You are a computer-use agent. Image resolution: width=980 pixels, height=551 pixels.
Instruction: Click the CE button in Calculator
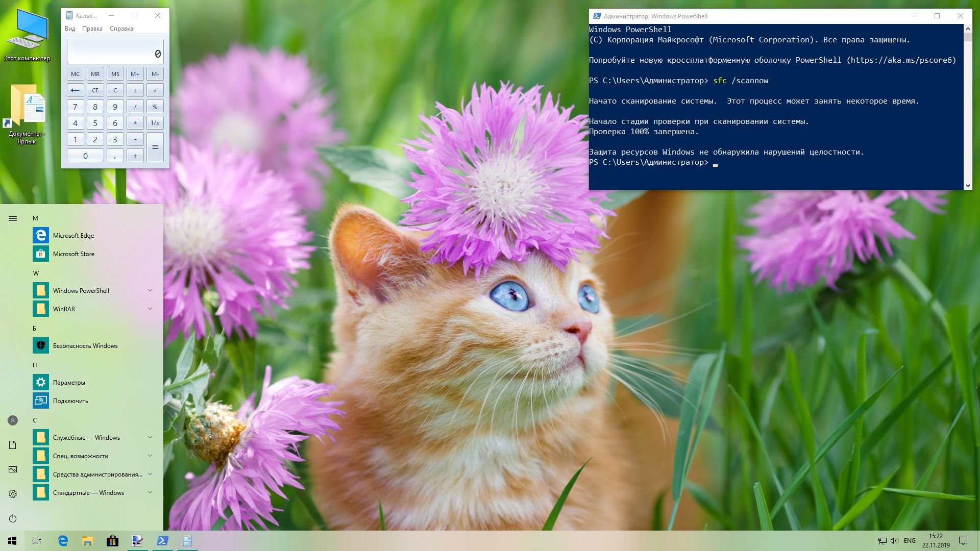(x=95, y=90)
